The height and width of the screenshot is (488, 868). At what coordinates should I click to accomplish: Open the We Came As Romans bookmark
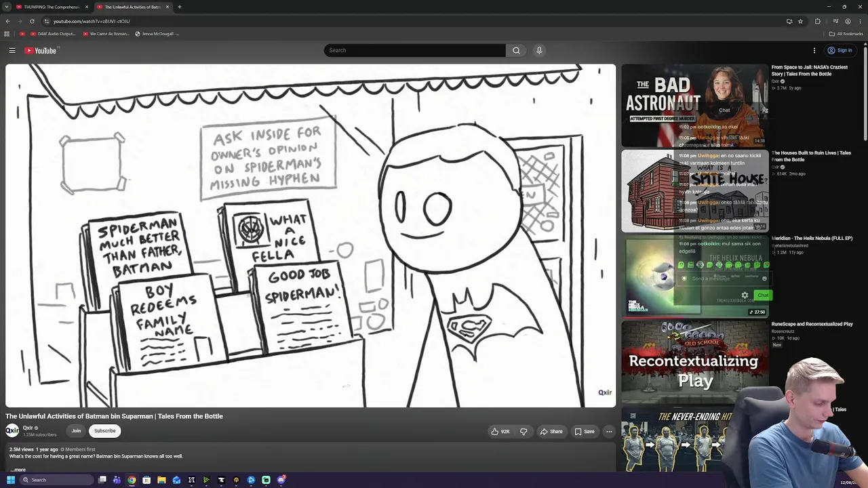tap(106, 34)
